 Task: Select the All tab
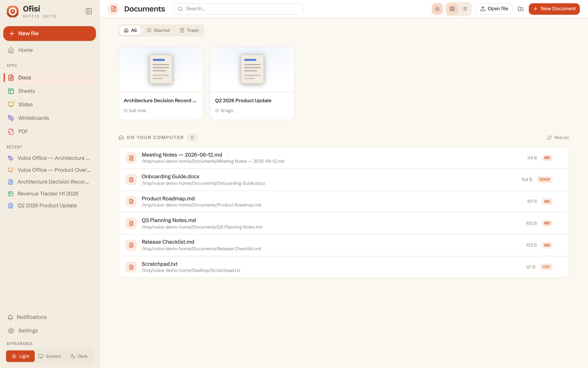[130, 30]
